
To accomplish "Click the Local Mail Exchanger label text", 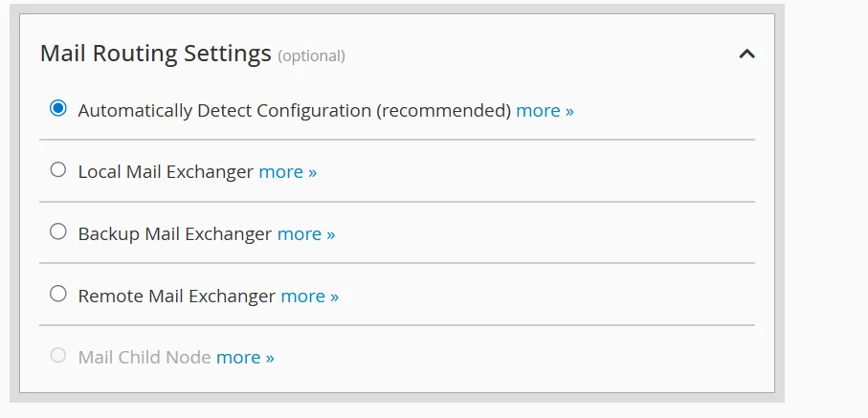I will 166,172.
